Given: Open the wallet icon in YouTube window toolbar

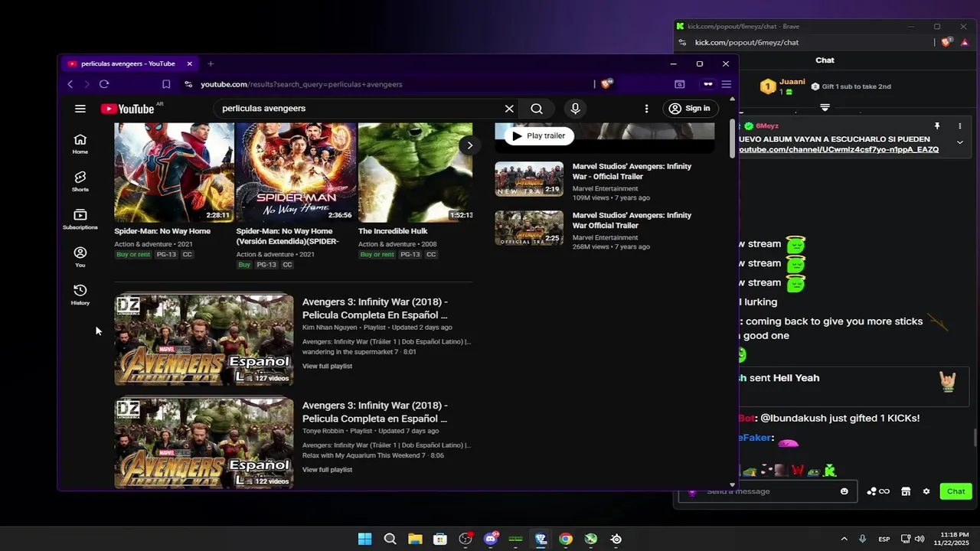Looking at the screenshot, I should point(679,84).
